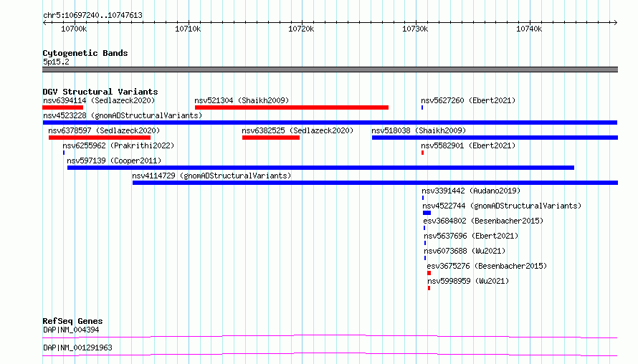Click the Cytogenetic Bands track title
The height and width of the screenshot is (364, 638).
coord(85,53)
